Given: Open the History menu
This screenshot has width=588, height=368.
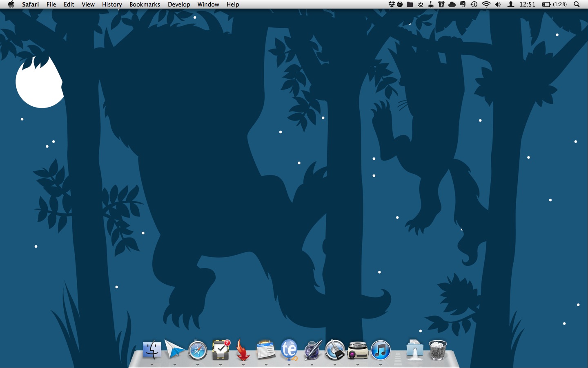Looking at the screenshot, I should 112,4.
